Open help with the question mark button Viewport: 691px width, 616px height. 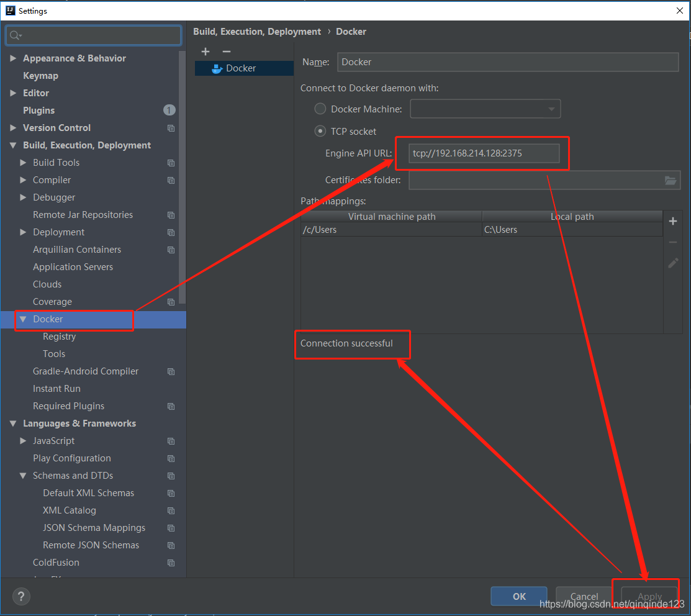pos(21,597)
